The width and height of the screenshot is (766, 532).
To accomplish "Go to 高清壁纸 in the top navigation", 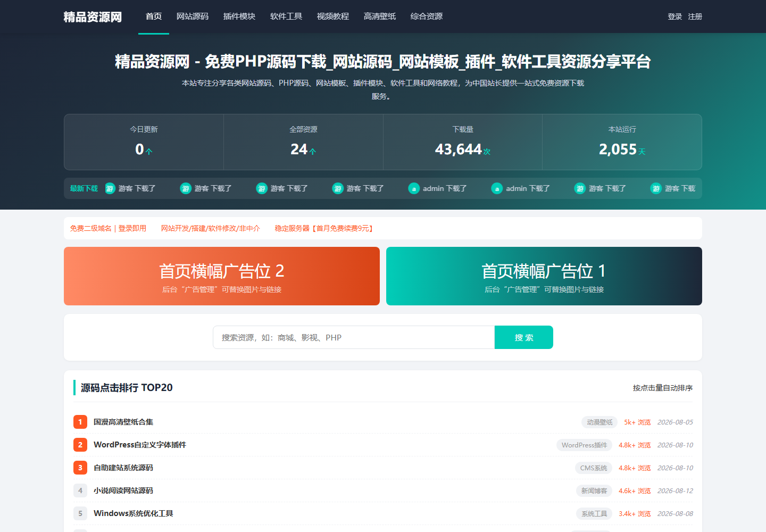I will tap(380, 16).
